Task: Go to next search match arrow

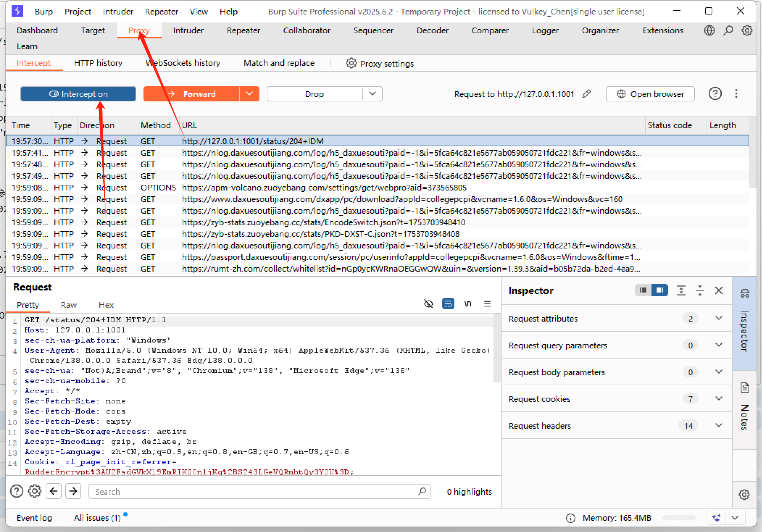Action: (x=73, y=491)
